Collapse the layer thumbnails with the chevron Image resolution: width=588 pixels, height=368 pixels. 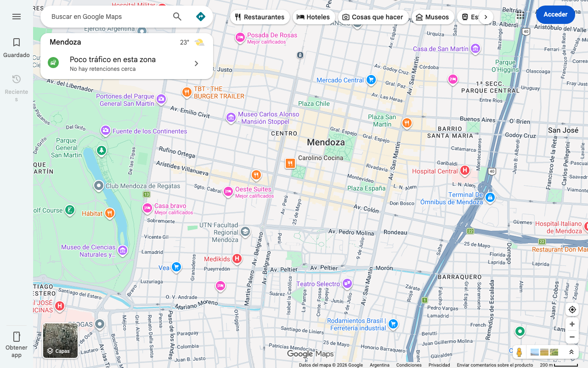(x=571, y=352)
